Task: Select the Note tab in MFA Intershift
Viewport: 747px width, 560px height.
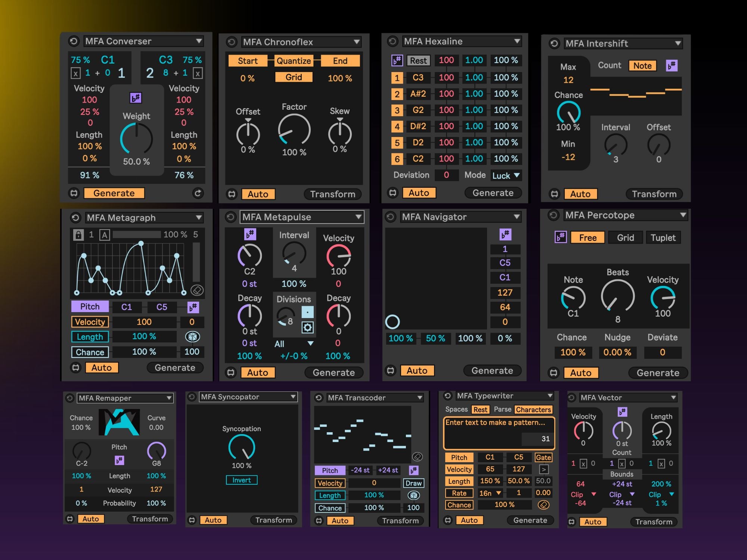Action: click(642, 66)
